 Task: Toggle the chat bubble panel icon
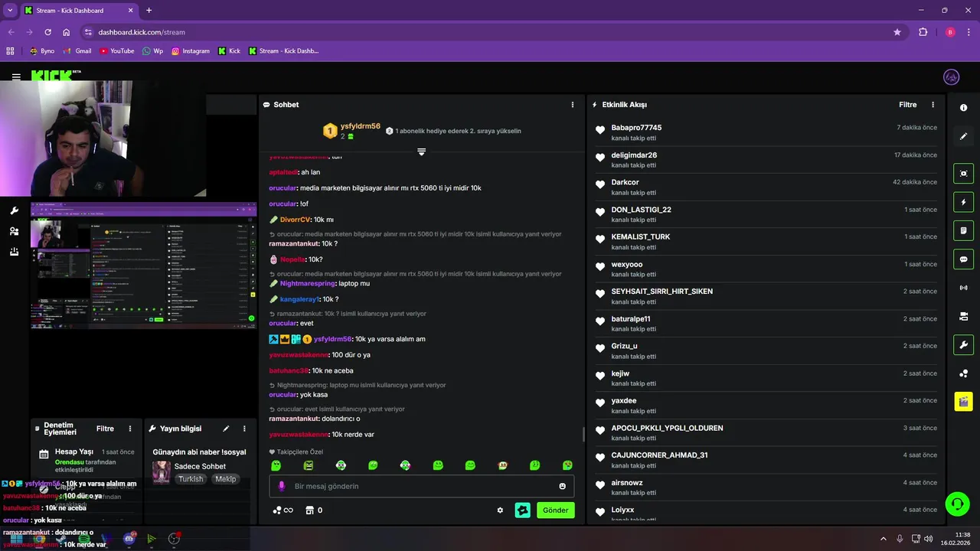click(x=963, y=259)
